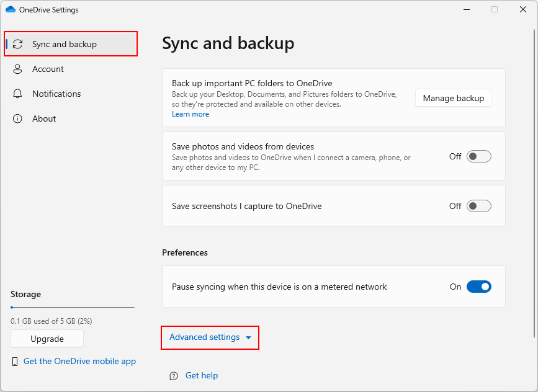Click the Upgrade storage button

pos(47,339)
